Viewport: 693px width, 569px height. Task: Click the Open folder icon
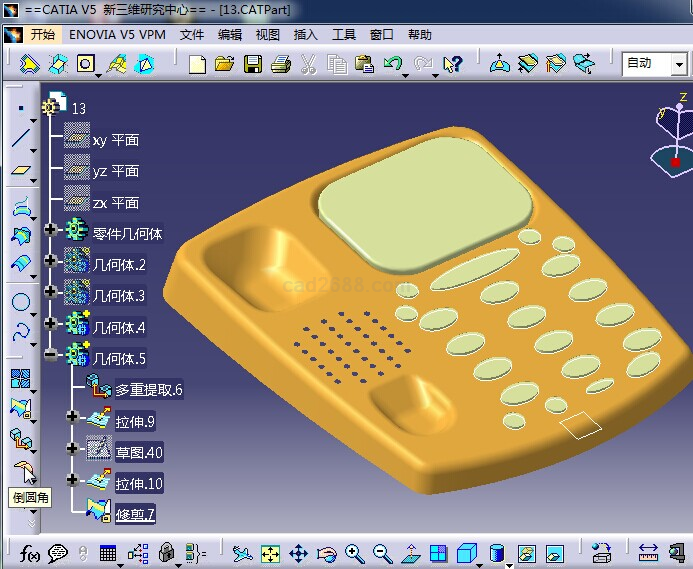coord(224,64)
